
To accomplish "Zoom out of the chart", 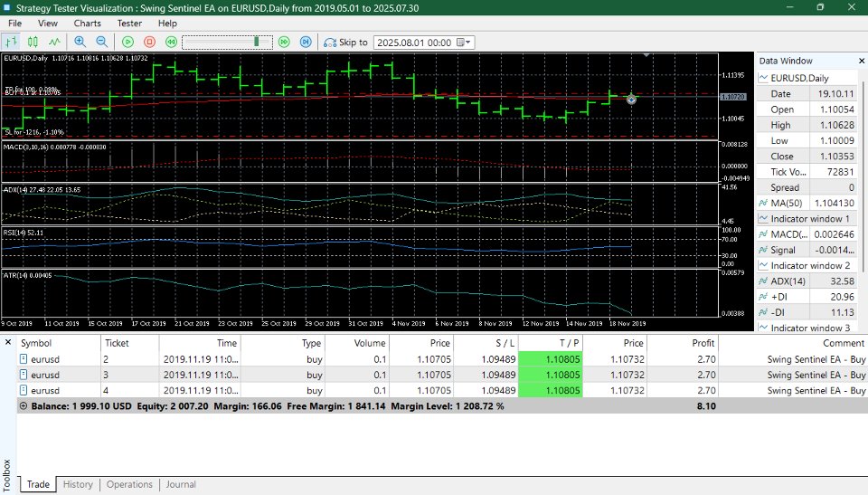I will click(x=101, y=43).
